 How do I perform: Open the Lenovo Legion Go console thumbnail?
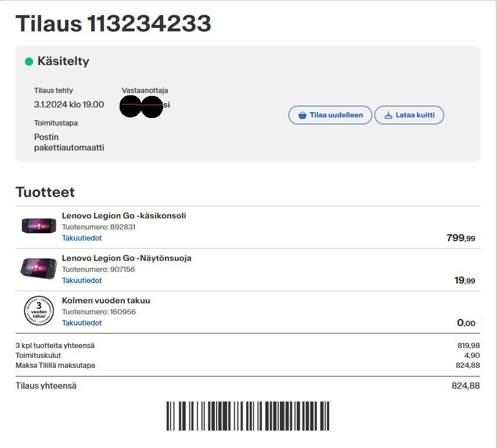point(39,226)
